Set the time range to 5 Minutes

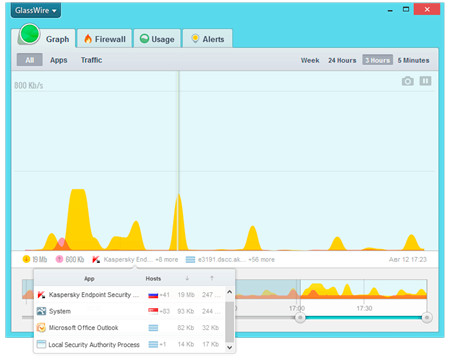point(413,60)
